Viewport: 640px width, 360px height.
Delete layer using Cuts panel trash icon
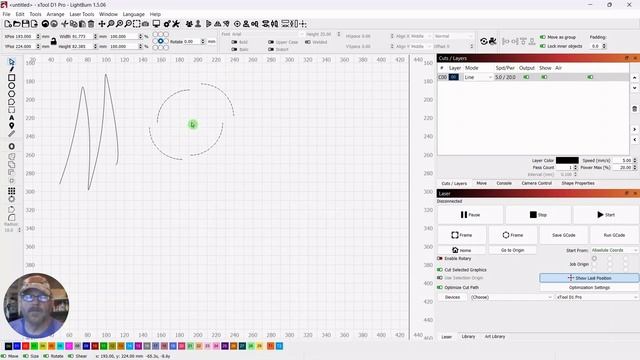(x=634, y=109)
